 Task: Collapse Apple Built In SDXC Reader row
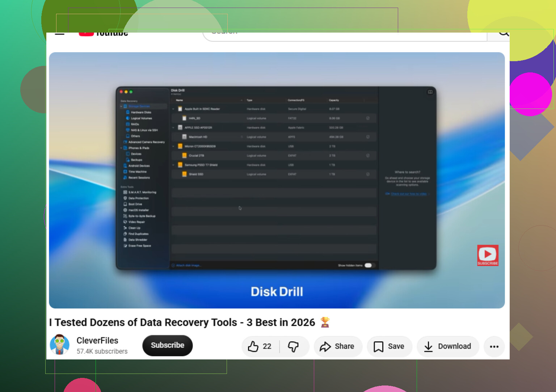tap(173, 109)
